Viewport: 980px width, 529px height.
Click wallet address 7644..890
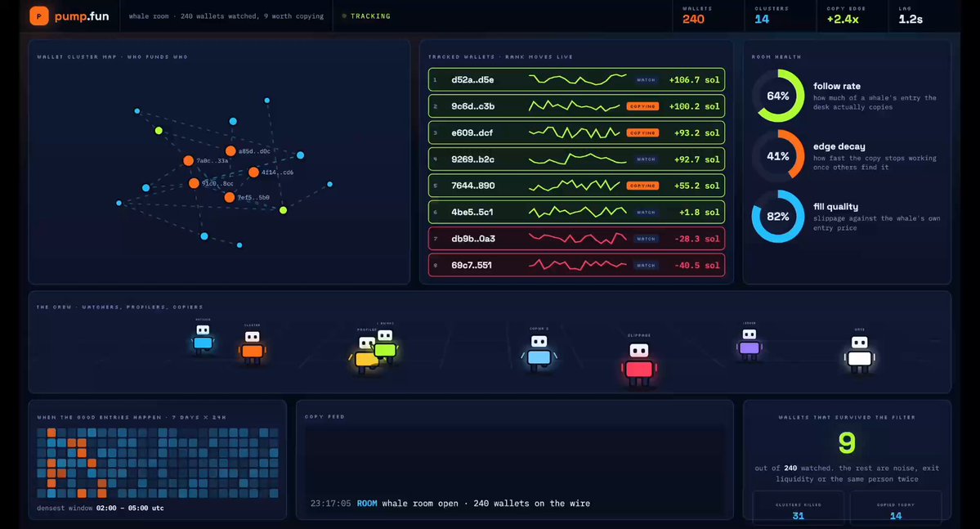coord(473,186)
